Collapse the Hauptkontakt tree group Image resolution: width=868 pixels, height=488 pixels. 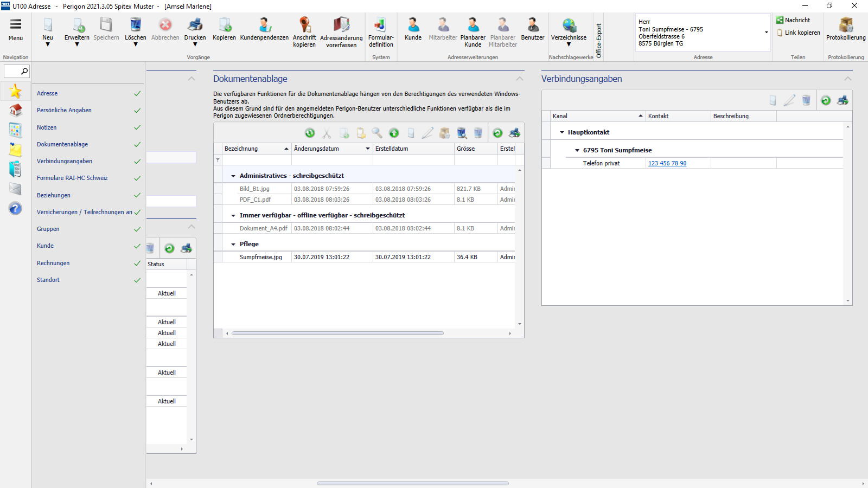click(x=562, y=132)
